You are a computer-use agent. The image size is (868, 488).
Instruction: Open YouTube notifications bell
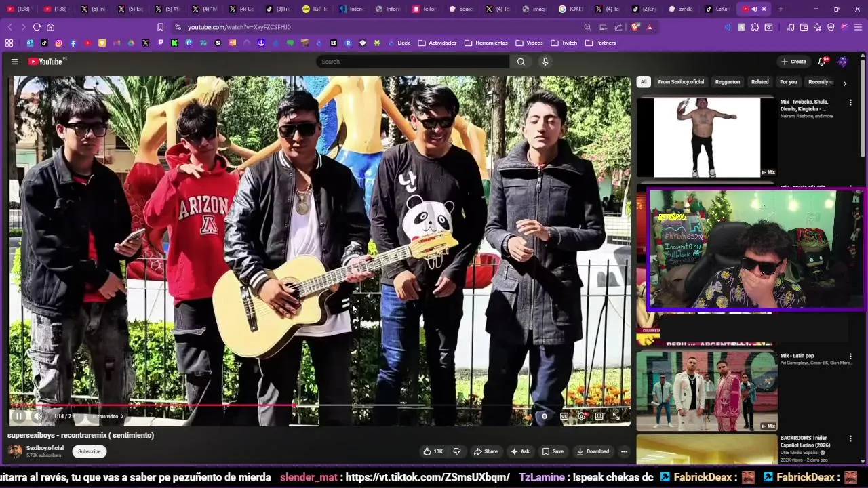(x=822, y=62)
